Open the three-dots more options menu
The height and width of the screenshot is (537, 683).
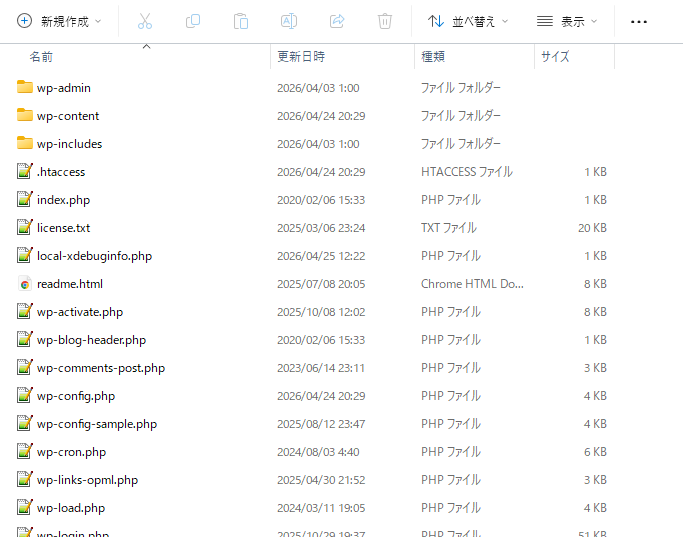tap(638, 21)
